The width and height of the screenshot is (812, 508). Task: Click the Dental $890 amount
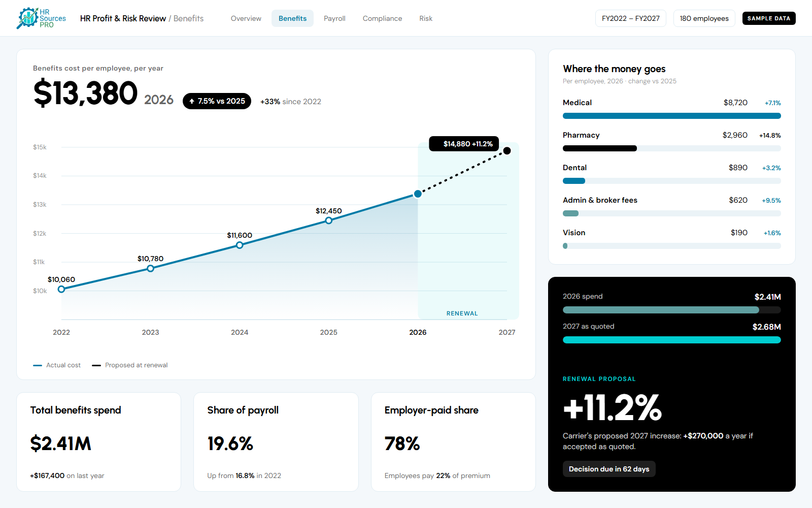click(738, 168)
